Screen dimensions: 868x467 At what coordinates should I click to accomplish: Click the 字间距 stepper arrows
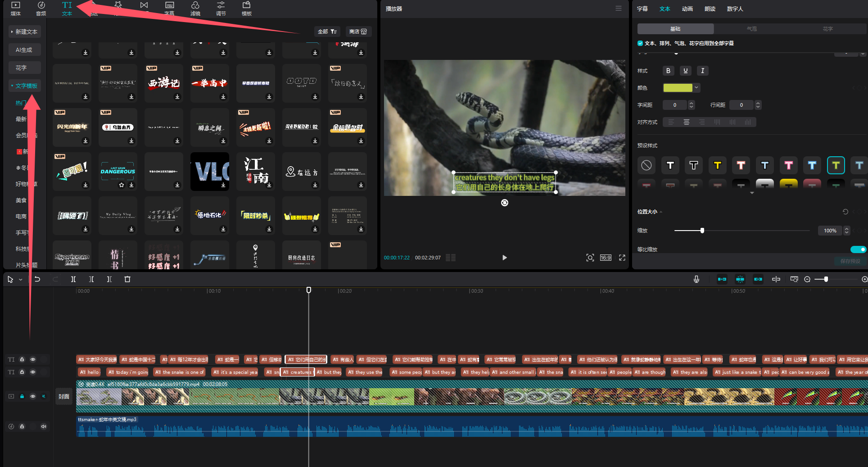tap(692, 105)
